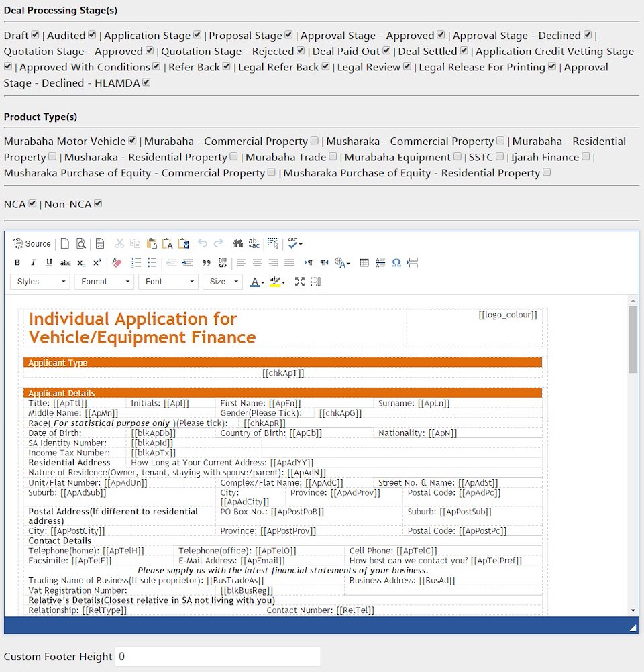Uncheck the Audited stage checkbox
The width and height of the screenshot is (644, 672).
tap(92, 35)
